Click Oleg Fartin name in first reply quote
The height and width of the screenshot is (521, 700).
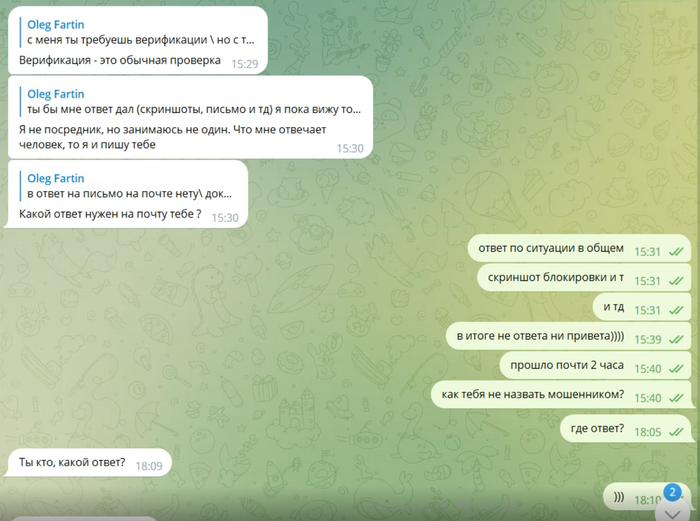(x=56, y=25)
